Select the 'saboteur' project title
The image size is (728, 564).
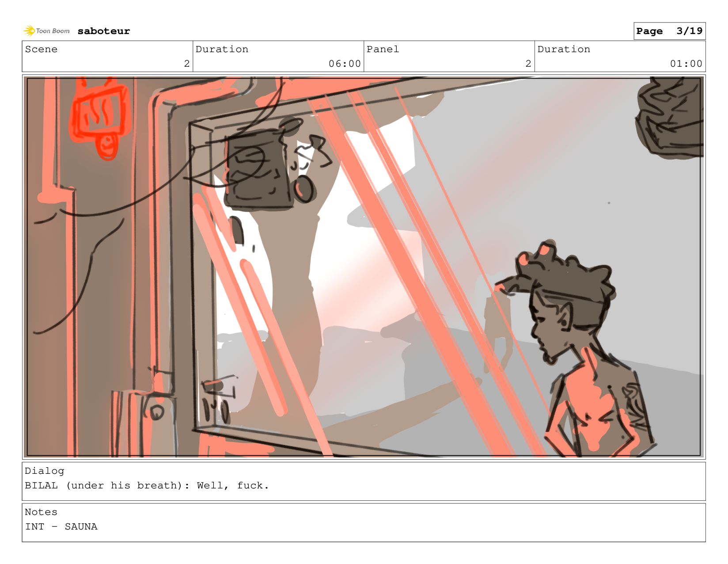coord(104,31)
